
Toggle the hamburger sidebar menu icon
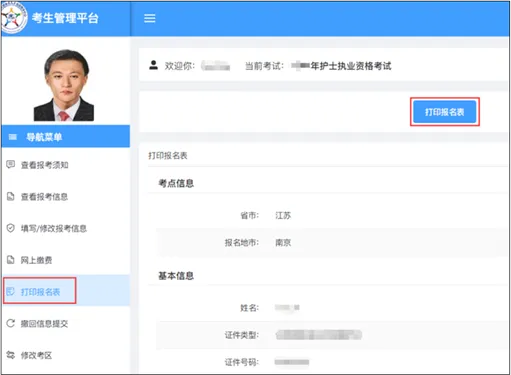point(150,18)
